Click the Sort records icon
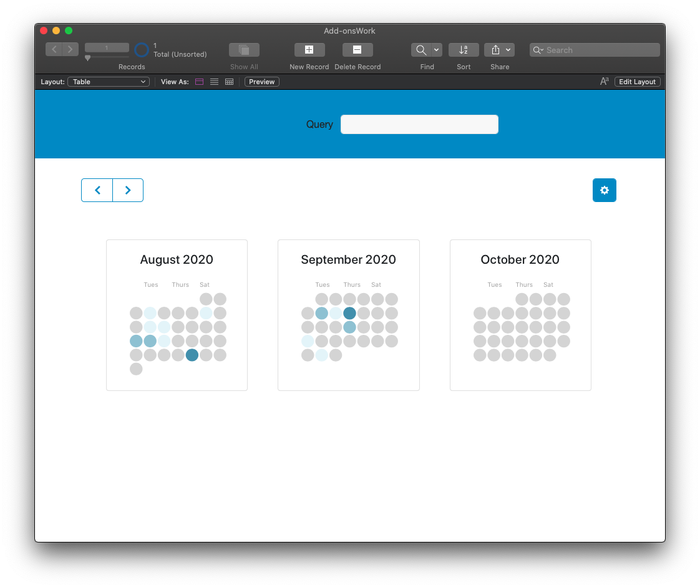The width and height of the screenshot is (700, 588). click(x=464, y=50)
